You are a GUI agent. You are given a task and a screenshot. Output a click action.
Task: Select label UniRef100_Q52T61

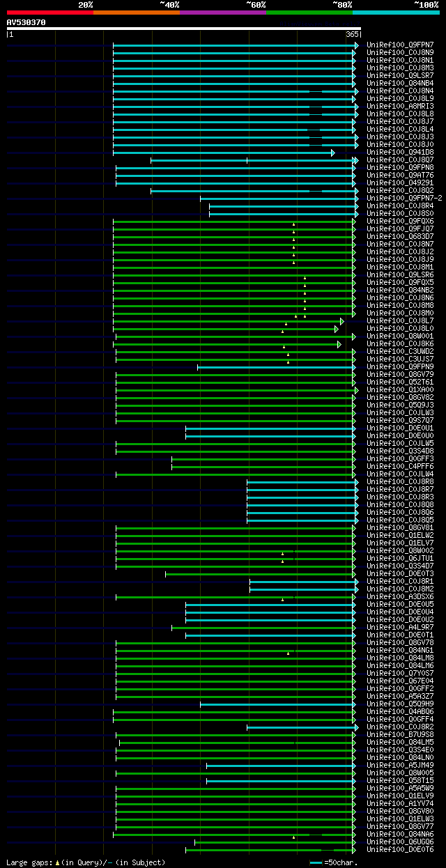coord(400,382)
